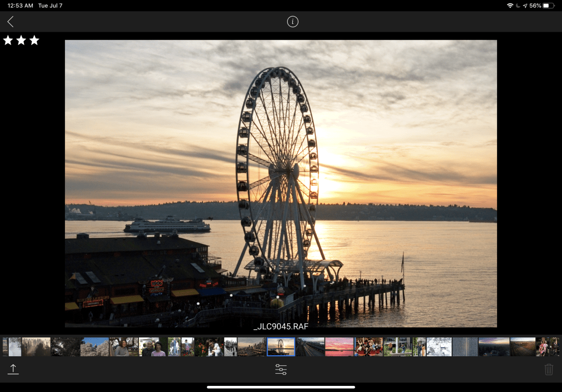Tap the main Ferris wheel photo
The image size is (562, 392).
coord(280,179)
